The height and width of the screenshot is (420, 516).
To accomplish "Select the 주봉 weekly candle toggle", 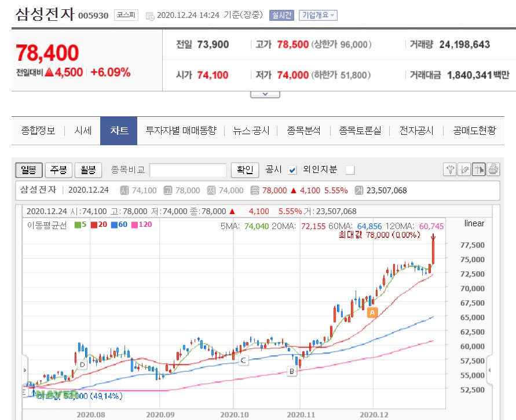I will tap(58, 170).
